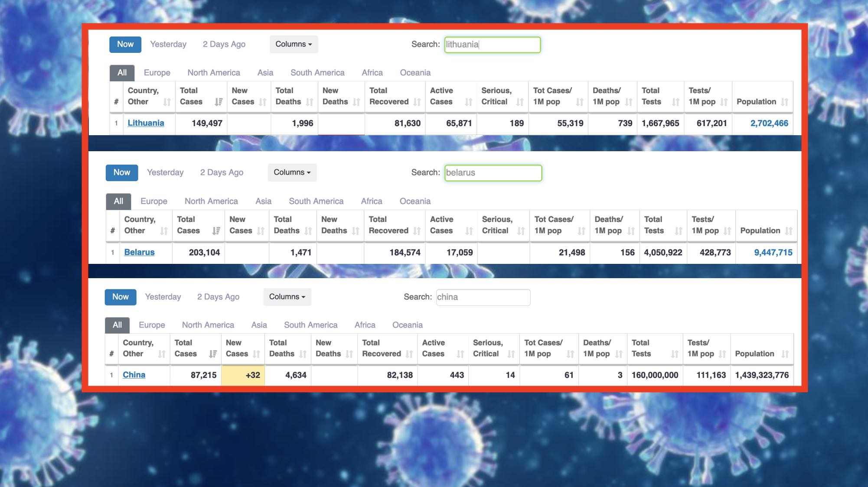The width and height of the screenshot is (868, 487).
Task: Sort Belarus table by Total Deaths arrows
Action: tap(308, 231)
